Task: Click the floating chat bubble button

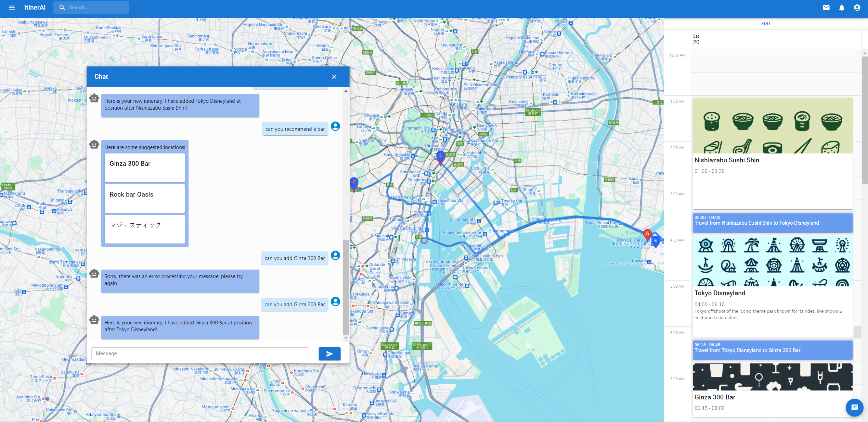Action: 854,407
